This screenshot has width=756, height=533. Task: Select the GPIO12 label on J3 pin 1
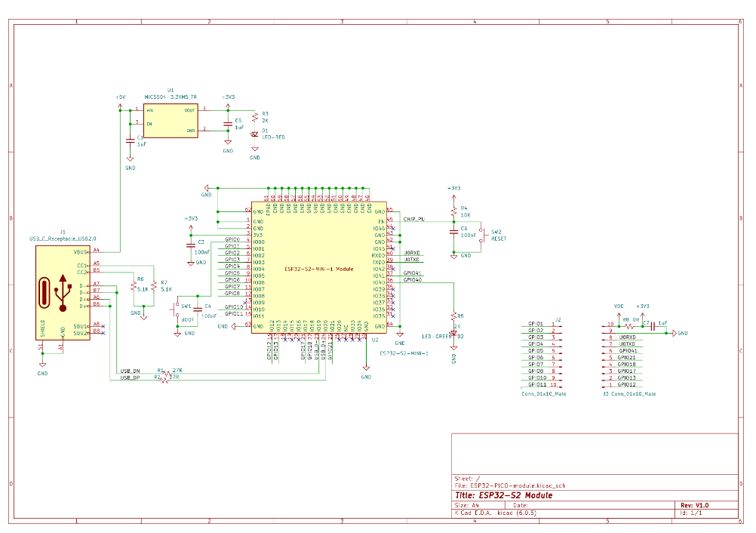(x=627, y=384)
